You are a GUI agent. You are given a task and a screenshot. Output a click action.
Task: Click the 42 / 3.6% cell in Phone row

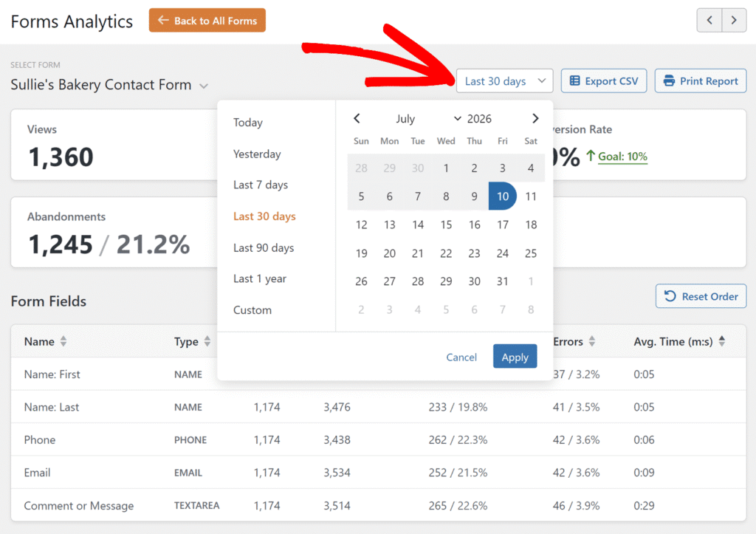(x=576, y=440)
